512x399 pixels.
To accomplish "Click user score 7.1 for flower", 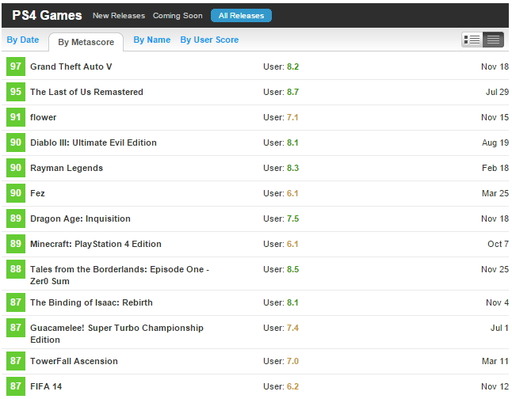I will pos(292,117).
